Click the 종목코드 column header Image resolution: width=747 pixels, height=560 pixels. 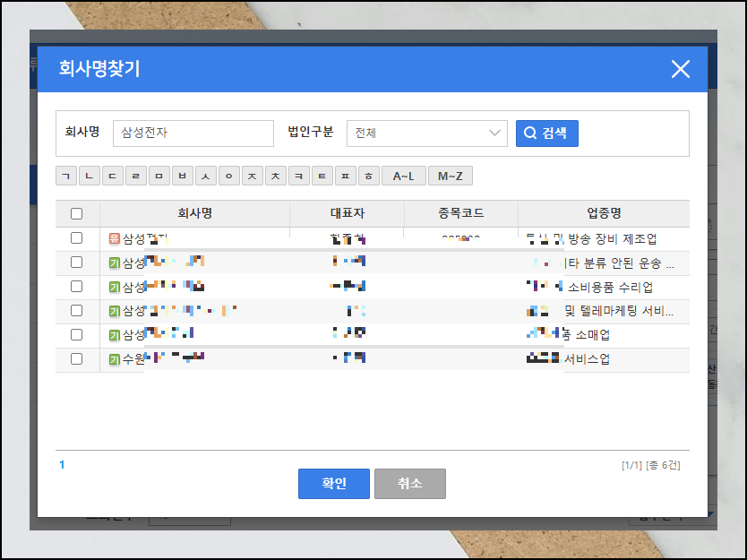point(461,213)
